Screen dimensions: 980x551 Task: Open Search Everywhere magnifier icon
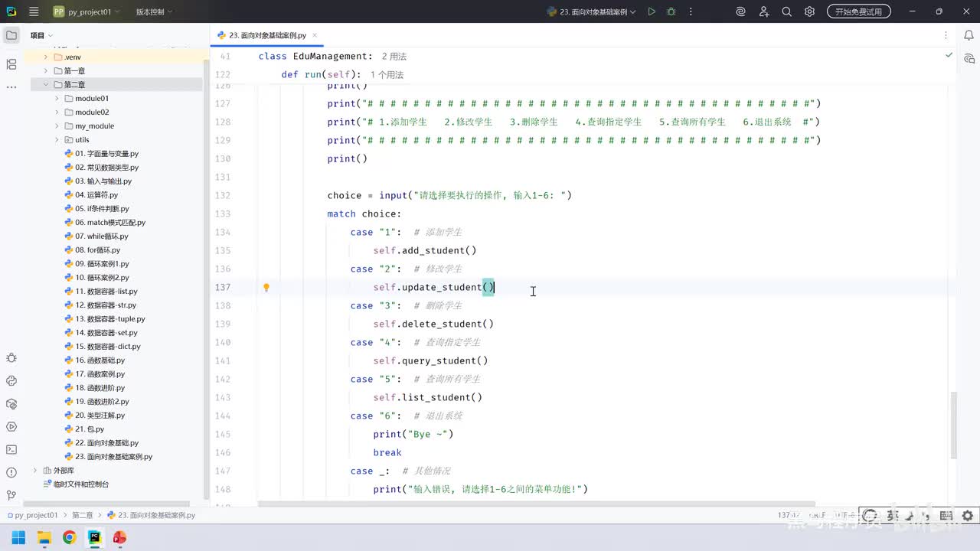pos(786,11)
